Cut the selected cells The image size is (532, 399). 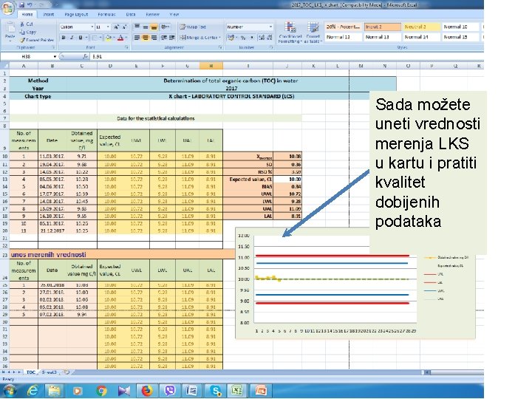[26, 24]
